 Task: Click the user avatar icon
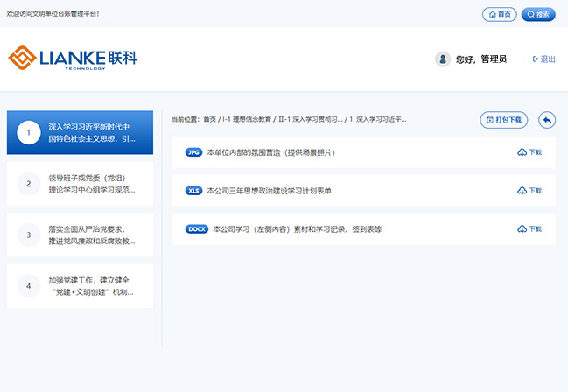(443, 59)
